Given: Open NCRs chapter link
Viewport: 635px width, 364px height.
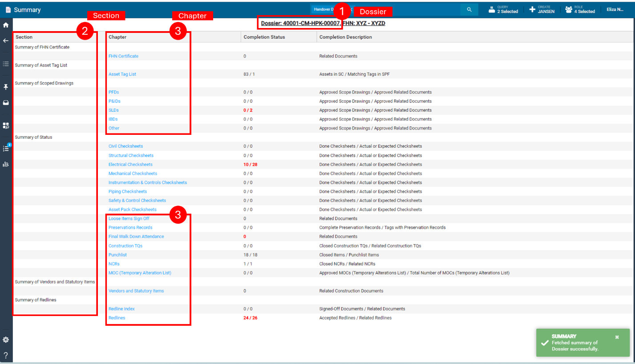Looking at the screenshot, I should click(x=114, y=264).
